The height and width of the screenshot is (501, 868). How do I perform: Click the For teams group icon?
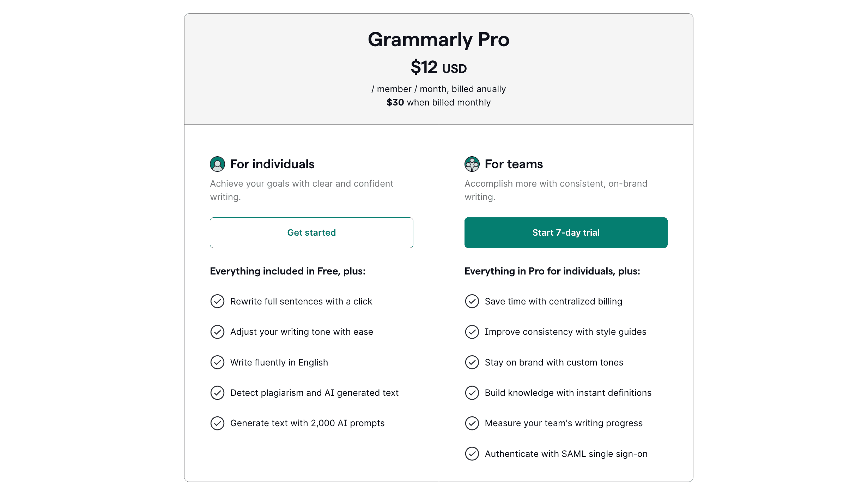[x=472, y=164]
